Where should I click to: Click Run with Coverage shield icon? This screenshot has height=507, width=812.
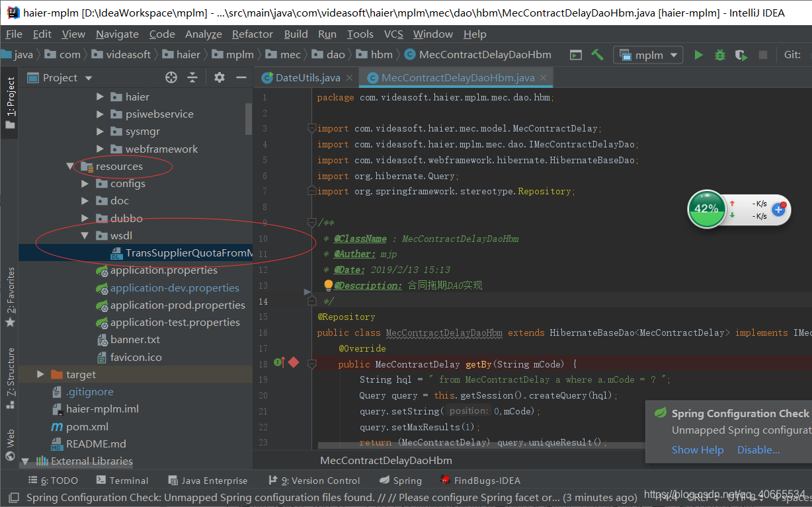[x=741, y=54]
